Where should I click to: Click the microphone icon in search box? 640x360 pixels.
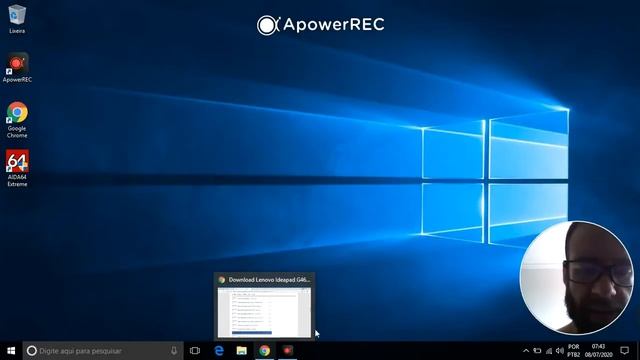pyautogui.click(x=174, y=351)
